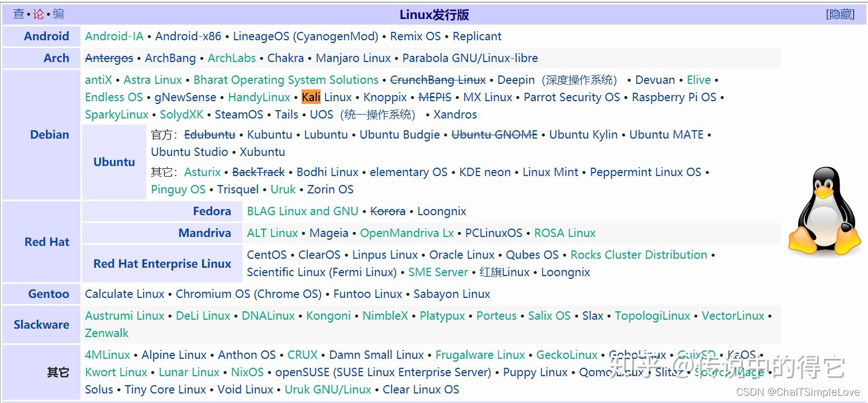Open the Parrot Security OS link
The height and width of the screenshot is (403, 868).
(x=572, y=97)
